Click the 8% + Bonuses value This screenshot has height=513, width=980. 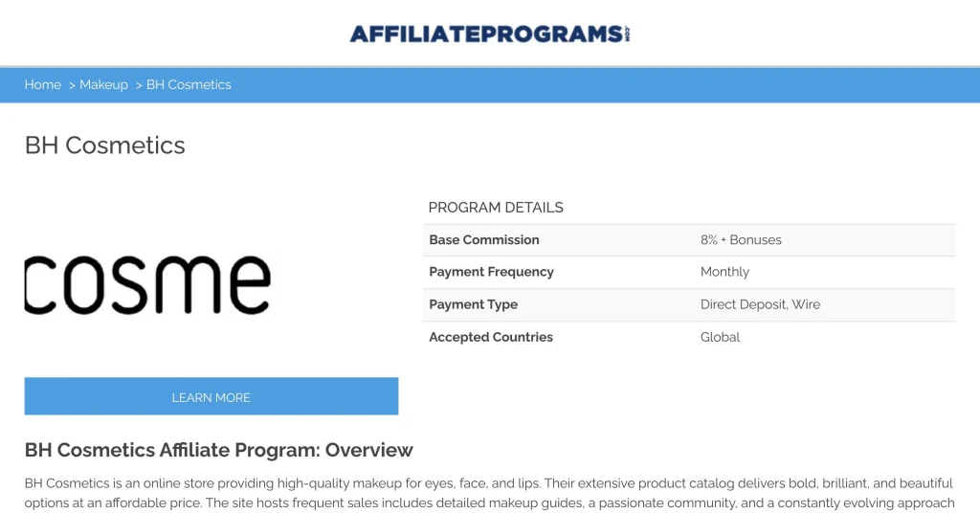pyautogui.click(x=741, y=240)
